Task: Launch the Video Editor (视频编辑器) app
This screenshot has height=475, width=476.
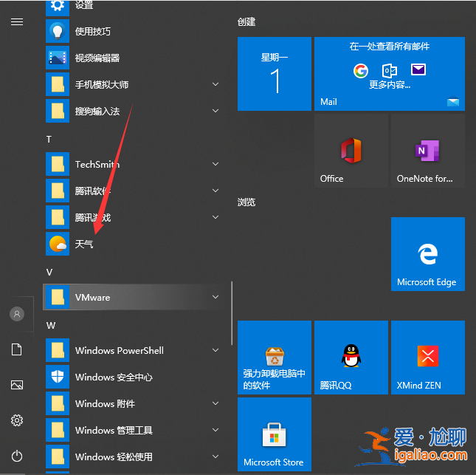Action: [x=58, y=58]
